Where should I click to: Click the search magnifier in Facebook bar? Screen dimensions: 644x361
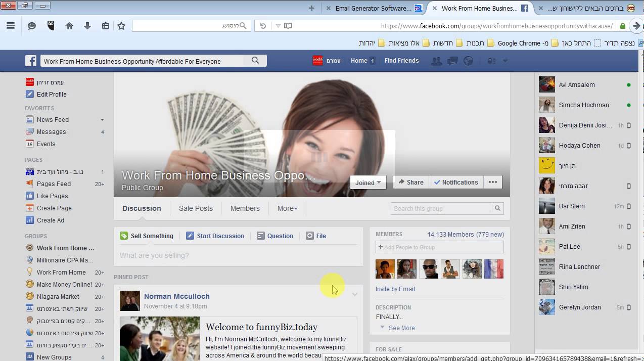point(255,61)
